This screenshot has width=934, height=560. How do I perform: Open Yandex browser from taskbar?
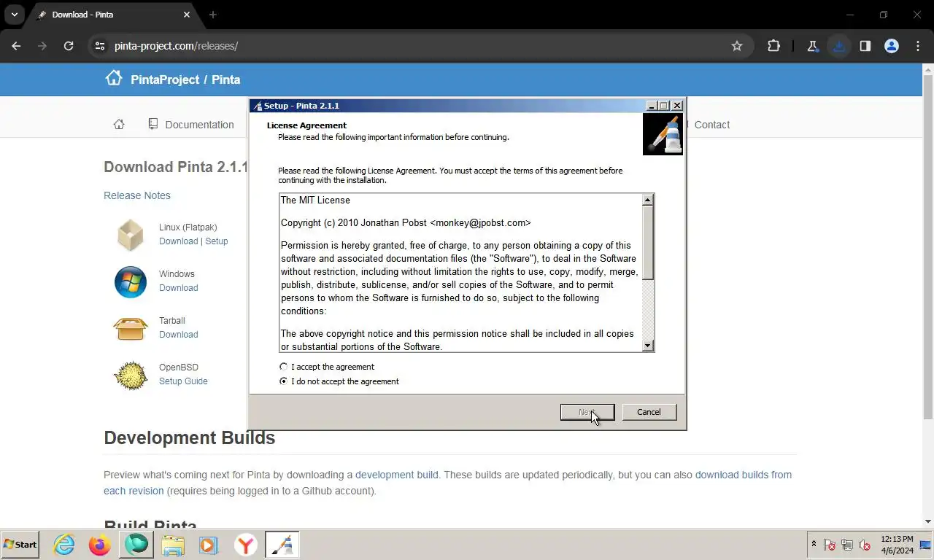[246, 545]
